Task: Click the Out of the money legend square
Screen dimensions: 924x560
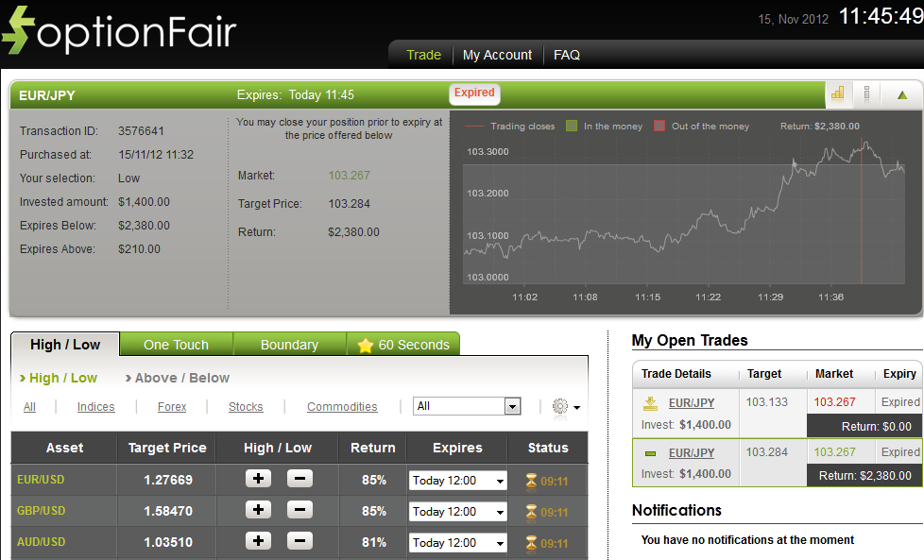Action: click(x=659, y=126)
